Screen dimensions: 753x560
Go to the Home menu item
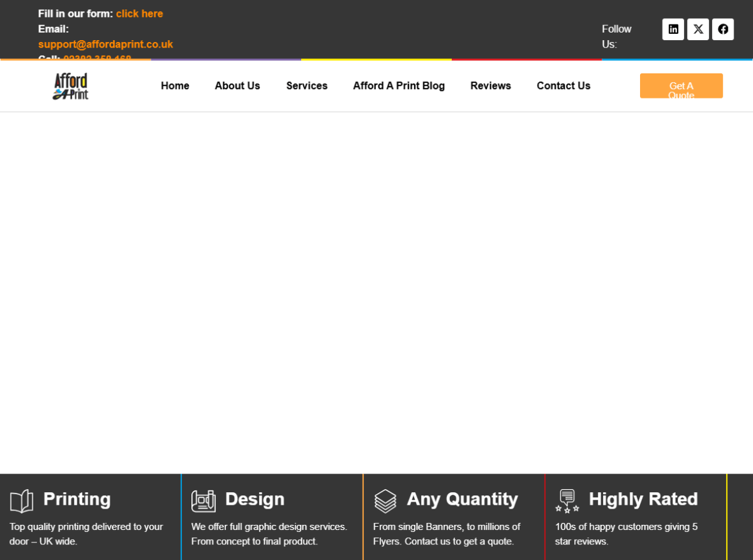pyautogui.click(x=175, y=86)
